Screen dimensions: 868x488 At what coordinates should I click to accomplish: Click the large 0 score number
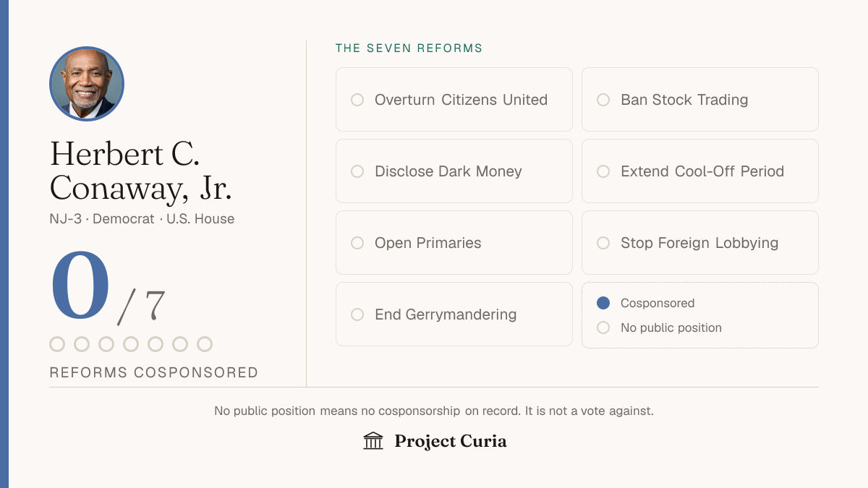tap(80, 286)
